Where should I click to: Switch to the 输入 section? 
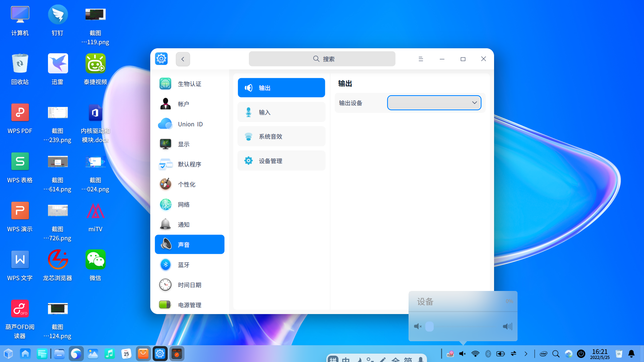click(x=281, y=112)
